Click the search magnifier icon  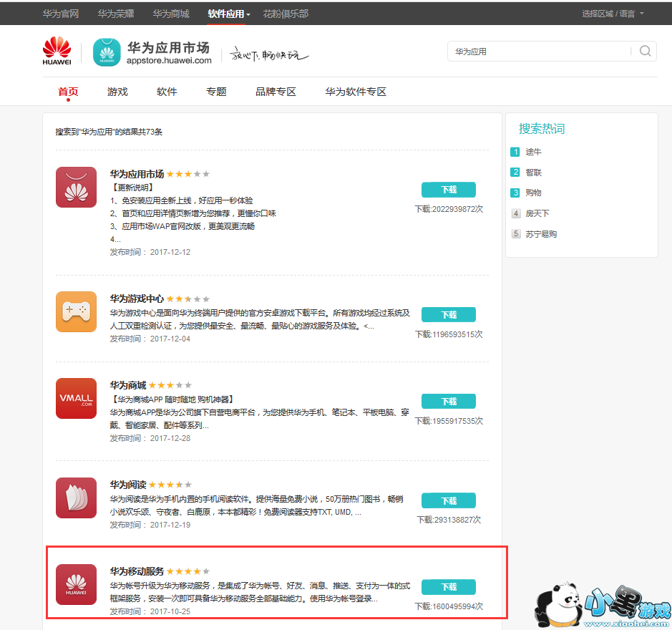[x=645, y=51]
